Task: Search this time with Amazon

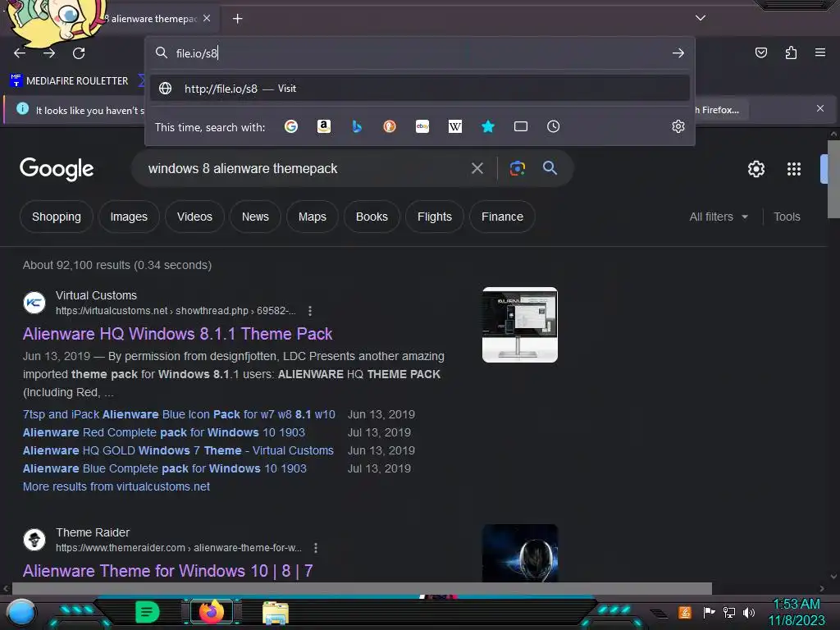Action: (323, 126)
